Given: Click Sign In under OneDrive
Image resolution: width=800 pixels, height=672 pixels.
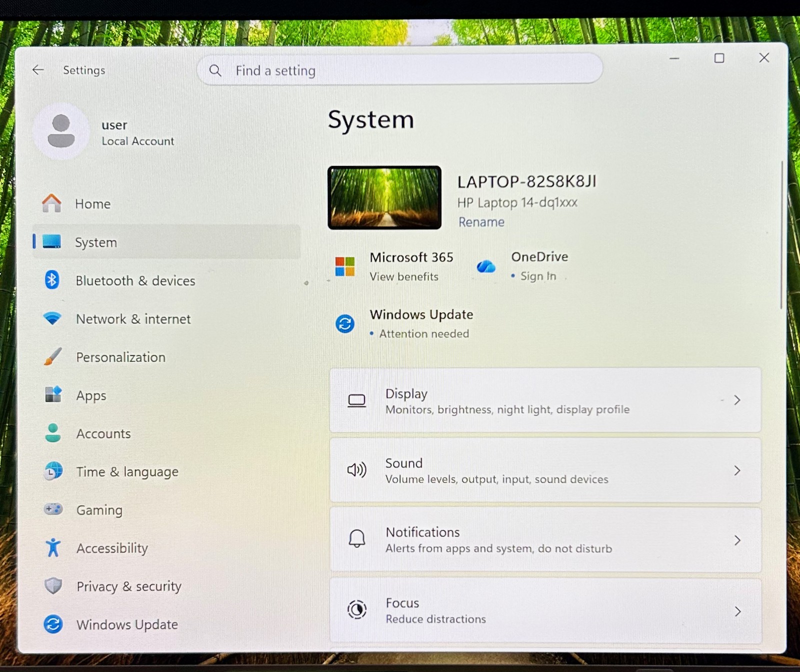Looking at the screenshot, I should [x=538, y=276].
